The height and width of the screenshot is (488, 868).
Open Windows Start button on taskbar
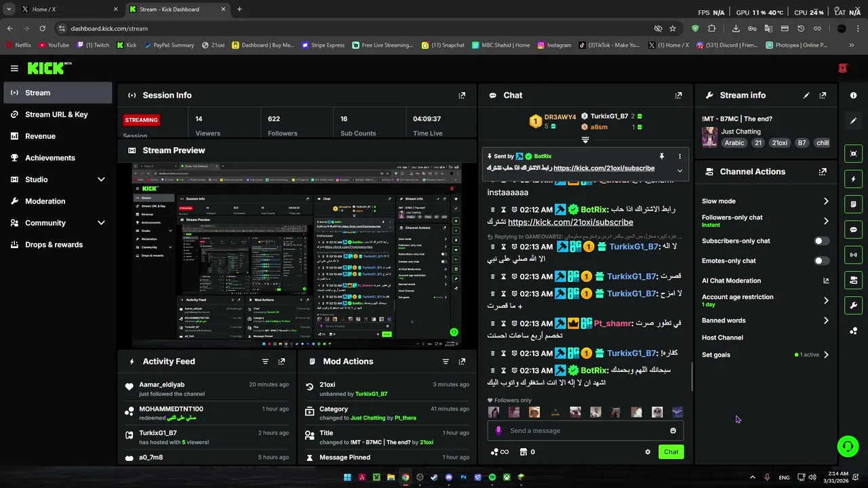[x=347, y=477]
